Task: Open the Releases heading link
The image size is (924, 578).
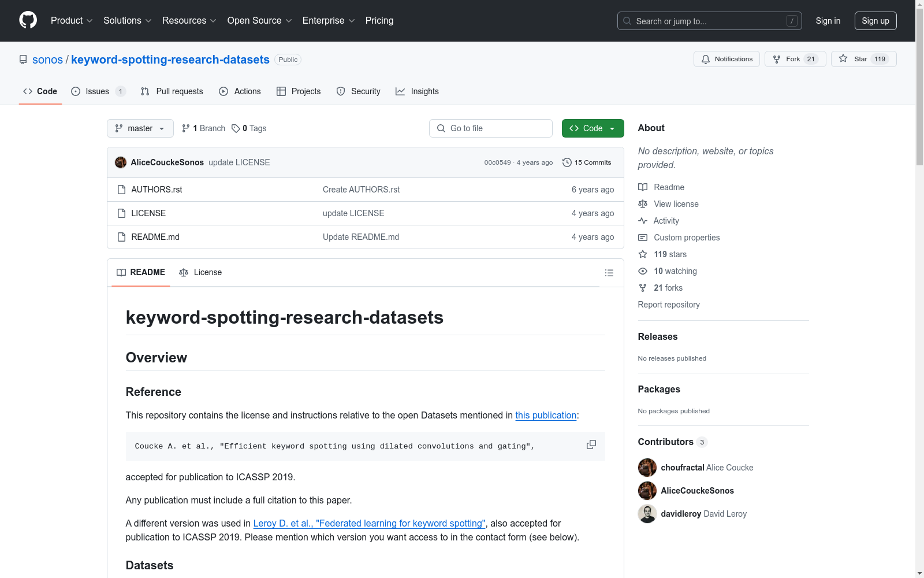Action: point(658,336)
